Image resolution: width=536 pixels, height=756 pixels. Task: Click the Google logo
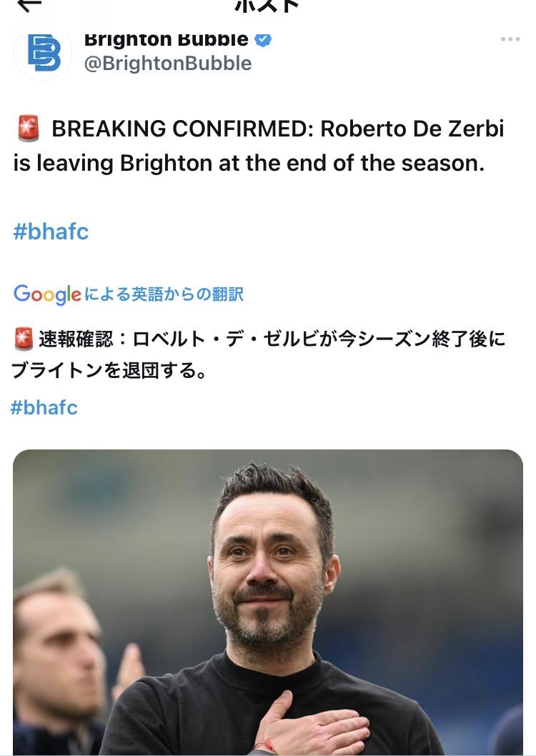(x=47, y=294)
